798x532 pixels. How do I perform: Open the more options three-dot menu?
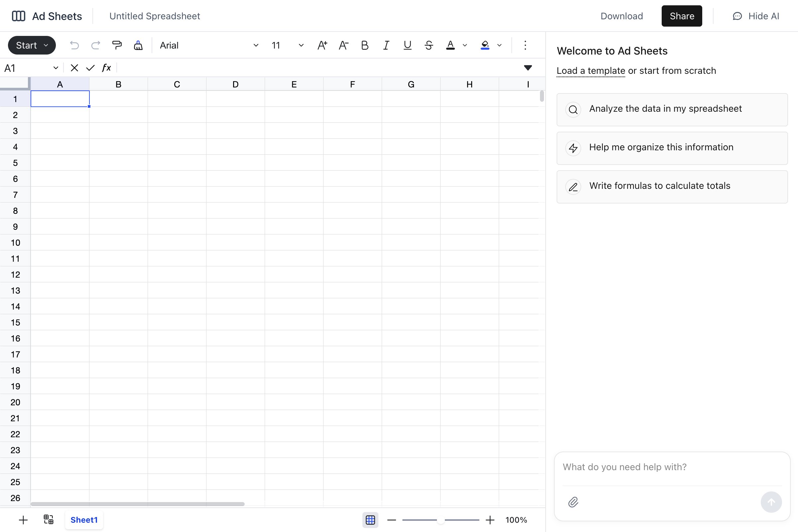pos(525,45)
